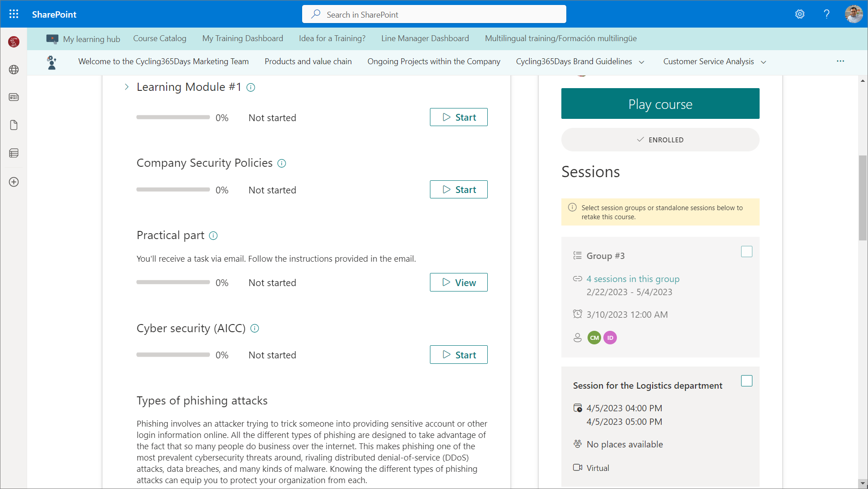868x489 pixels.
Task: Select the Logistics department session checkbox
Action: coord(747,381)
